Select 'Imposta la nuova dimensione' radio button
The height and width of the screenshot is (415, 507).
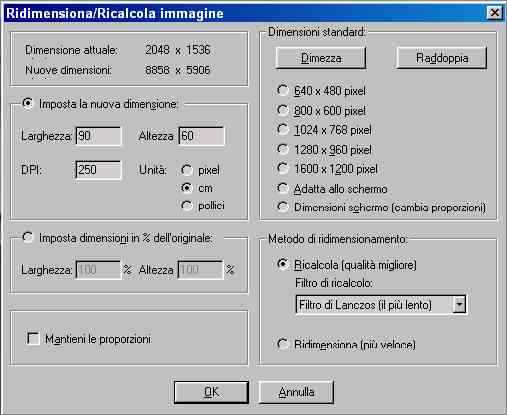tap(28, 103)
